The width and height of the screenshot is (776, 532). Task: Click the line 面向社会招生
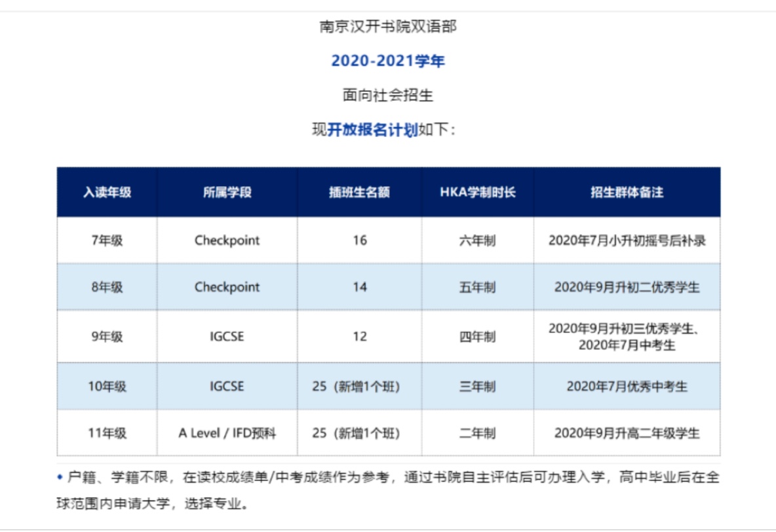(x=387, y=94)
